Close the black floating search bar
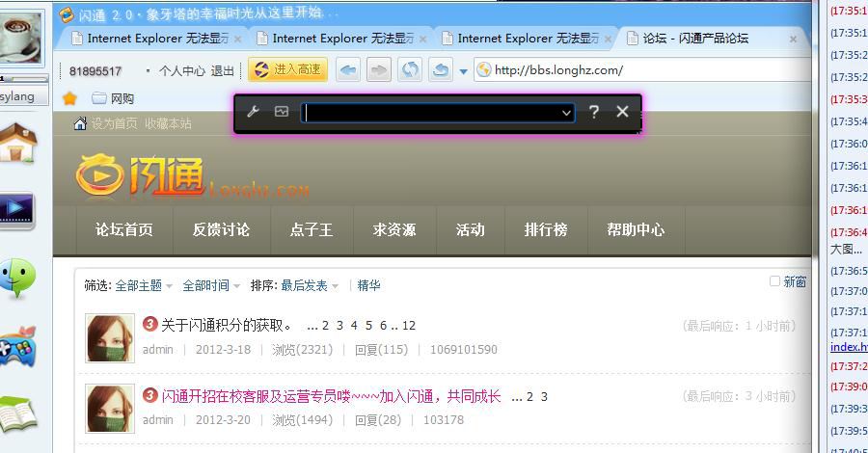Viewport: 868px width, 453px height. point(622,112)
